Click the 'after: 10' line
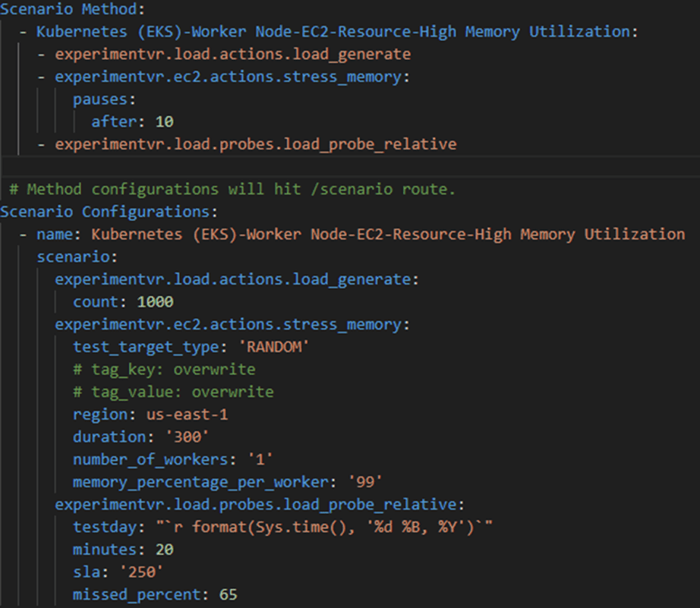This screenshot has height=608, width=700. (x=132, y=122)
